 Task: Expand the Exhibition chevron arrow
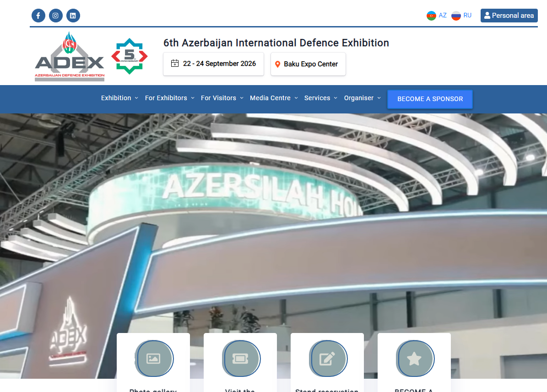pos(136,98)
